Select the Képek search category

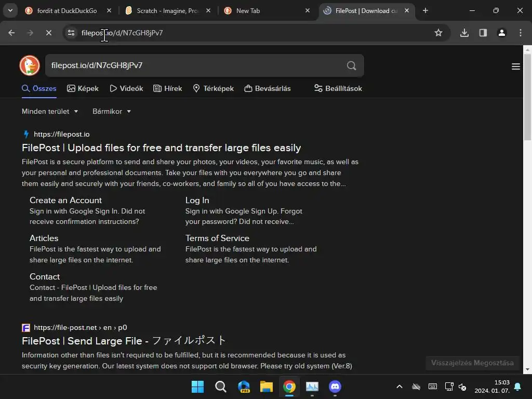[x=83, y=88]
